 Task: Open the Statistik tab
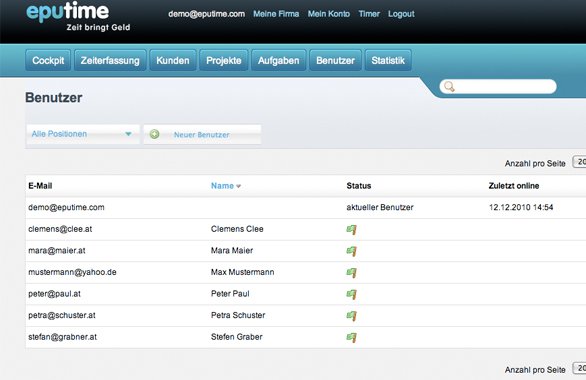[x=388, y=60]
